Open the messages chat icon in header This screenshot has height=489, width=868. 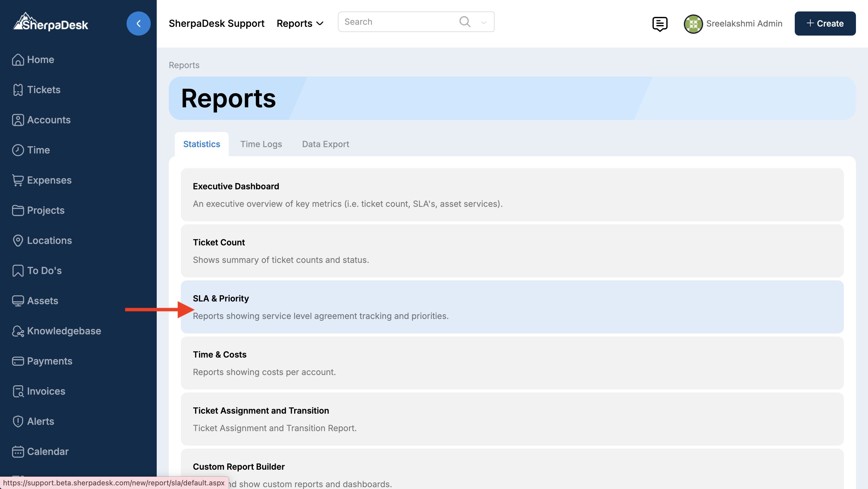[x=659, y=24]
